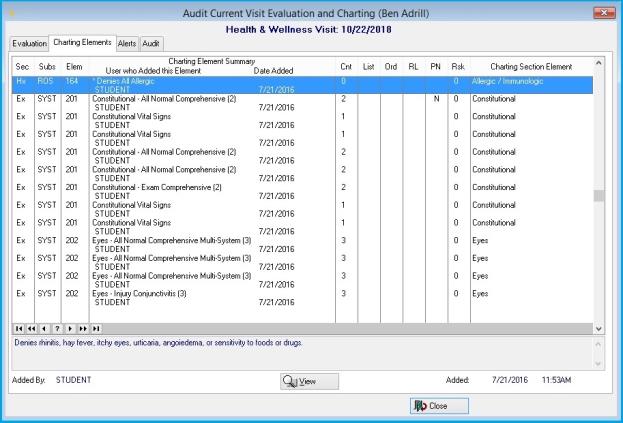Click Allergic / Immunologic section element cell
This screenshot has width=623, height=423.
[x=507, y=81]
